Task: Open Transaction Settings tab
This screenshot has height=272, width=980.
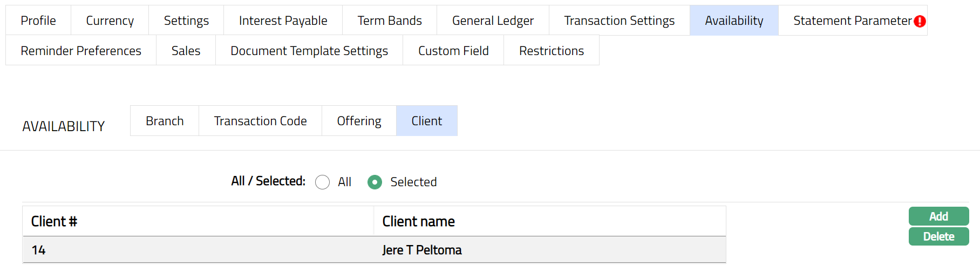Action: 619,21
